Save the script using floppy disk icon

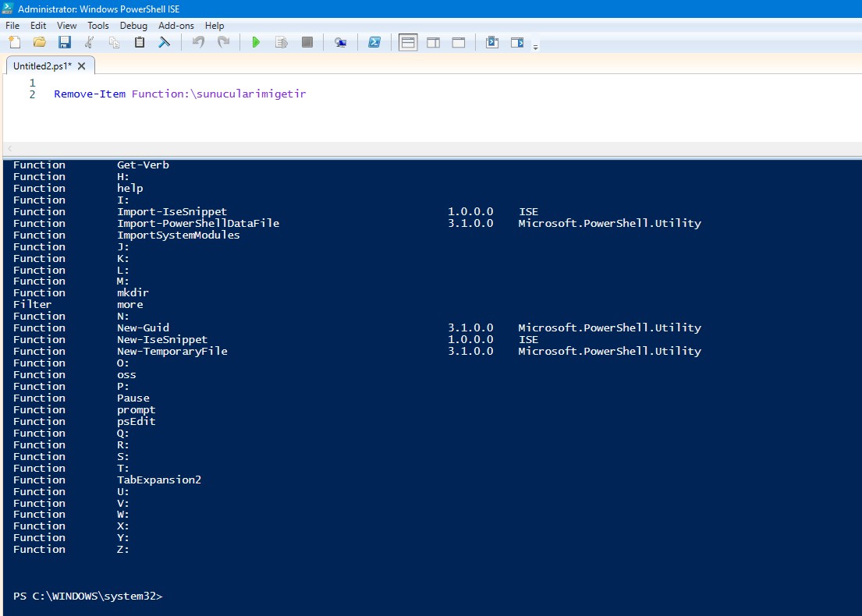click(x=64, y=42)
